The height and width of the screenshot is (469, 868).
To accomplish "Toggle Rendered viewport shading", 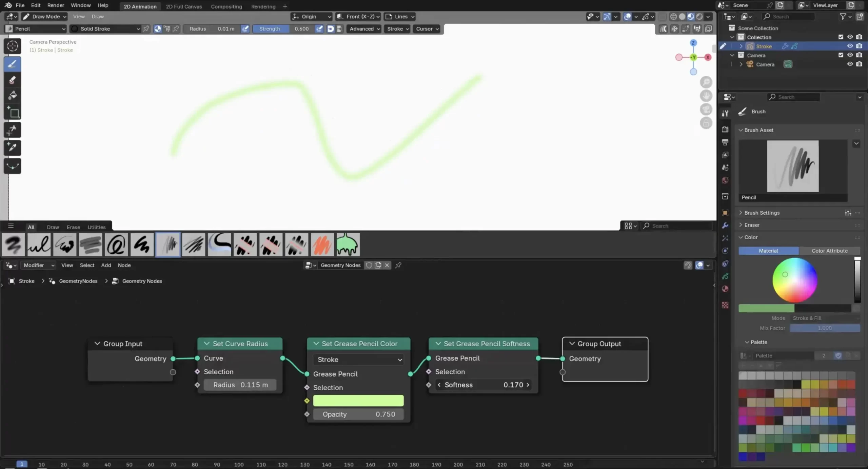I will (x=699, y=16).
